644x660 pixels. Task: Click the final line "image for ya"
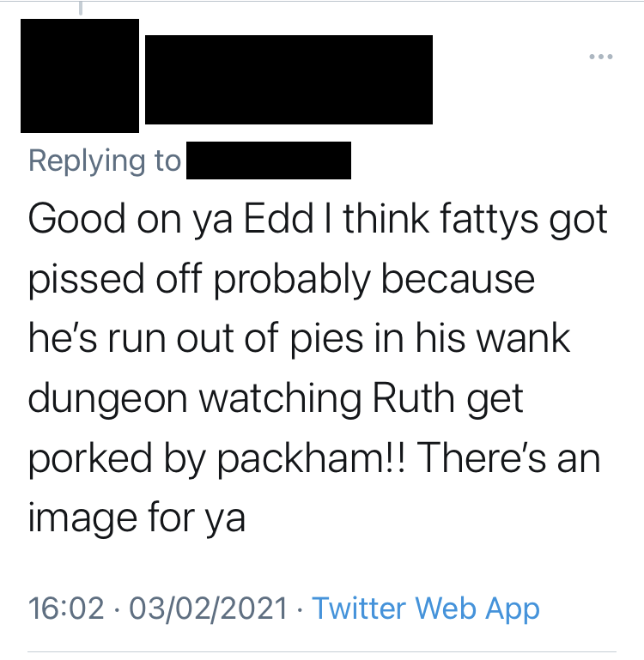point(137,519)
